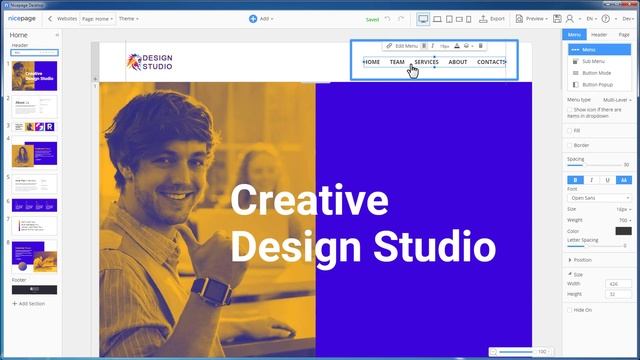Open the text Color swatch
This screenshot has width=640, height=360.
point(623,231)
